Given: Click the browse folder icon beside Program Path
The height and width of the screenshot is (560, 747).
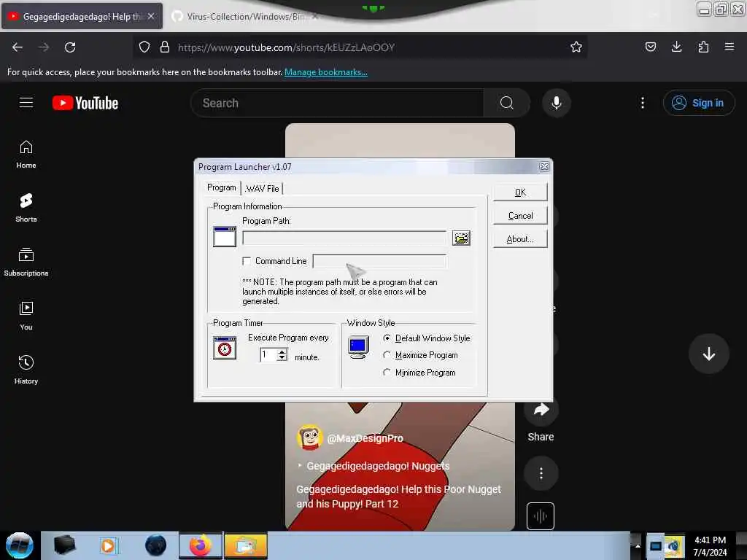Looking at the screenshot, I should (461, 238).
